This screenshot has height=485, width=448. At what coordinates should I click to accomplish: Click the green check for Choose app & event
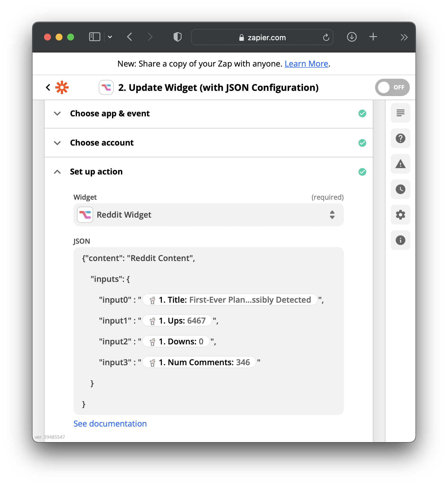(362, 113)
